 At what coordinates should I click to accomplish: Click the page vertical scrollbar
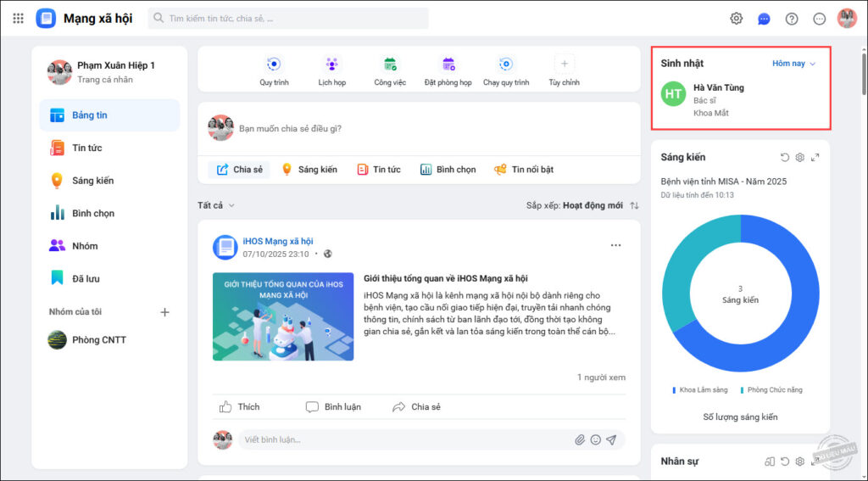coord(864,74)
